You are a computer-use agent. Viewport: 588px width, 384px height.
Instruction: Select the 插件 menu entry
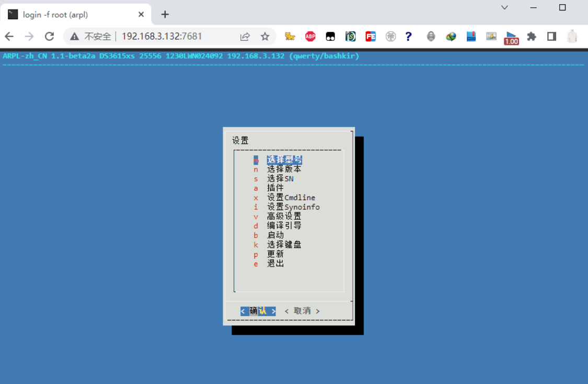pos(275,188)
